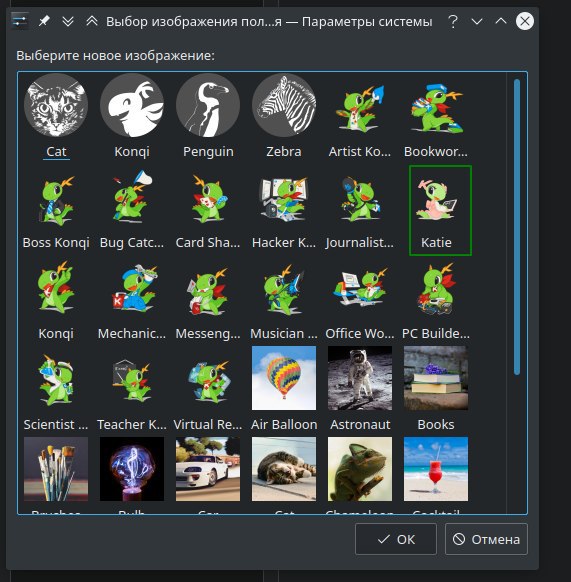Open the window menu icon in title bar
Viewport: 571px width, 582px height.
(19, 21)
